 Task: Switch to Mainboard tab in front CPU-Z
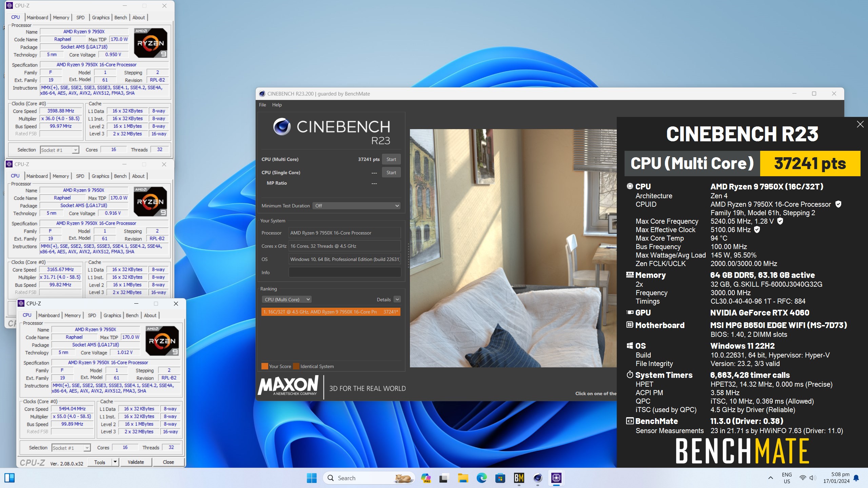pyautogui.click(x=49, y=315)
